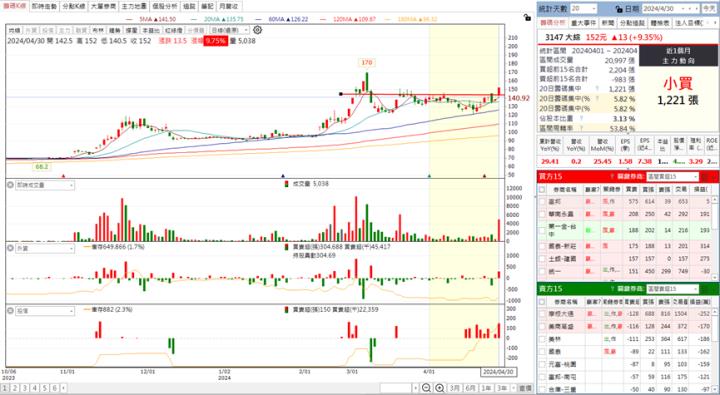This screenshot has height=395, width=720.
Task: Click the lock icon above the price axis
Action: pyautogui.click(x=527, y=17)
